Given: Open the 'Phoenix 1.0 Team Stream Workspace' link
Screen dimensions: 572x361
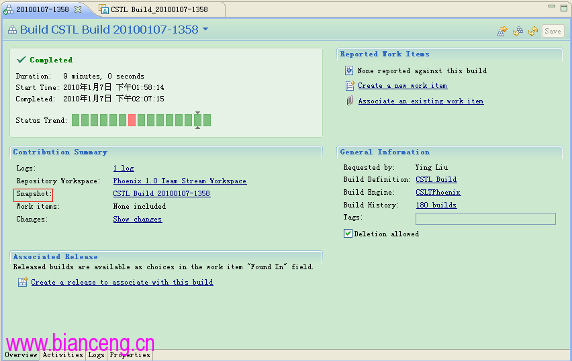Looking at the screenshot, I should [180, 181].
